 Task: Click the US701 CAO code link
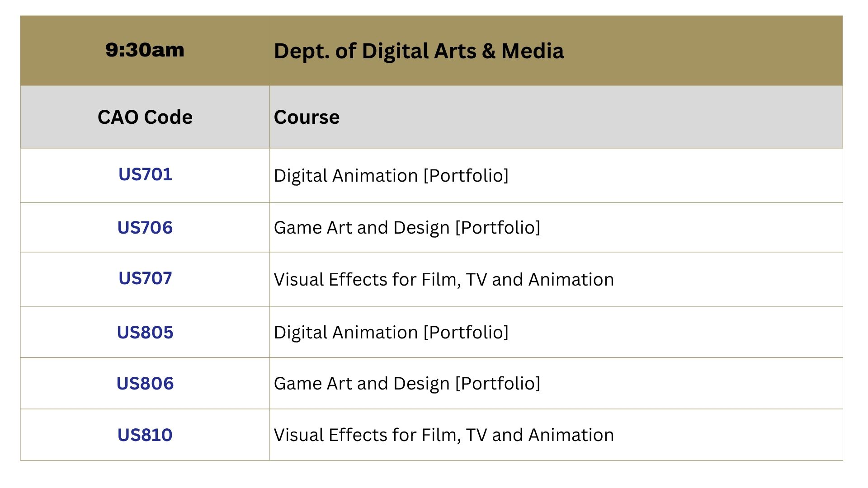tap(145, 174)
